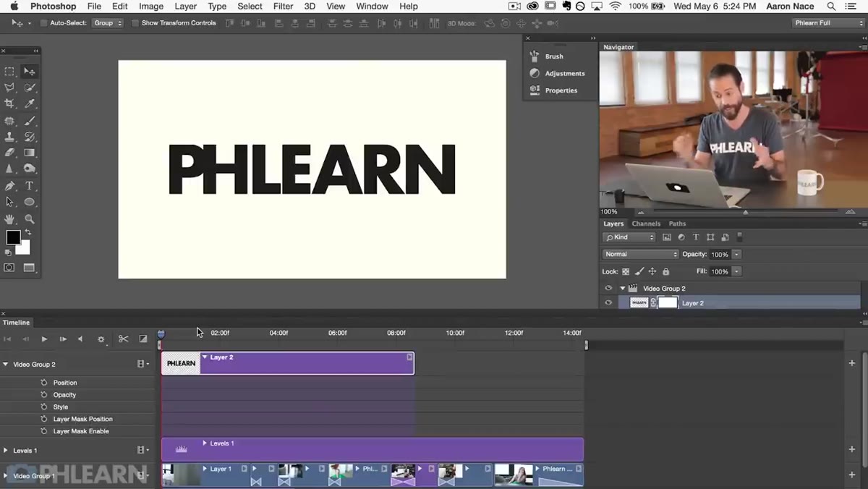Swap foreground and background colors

tap(27, 233)
